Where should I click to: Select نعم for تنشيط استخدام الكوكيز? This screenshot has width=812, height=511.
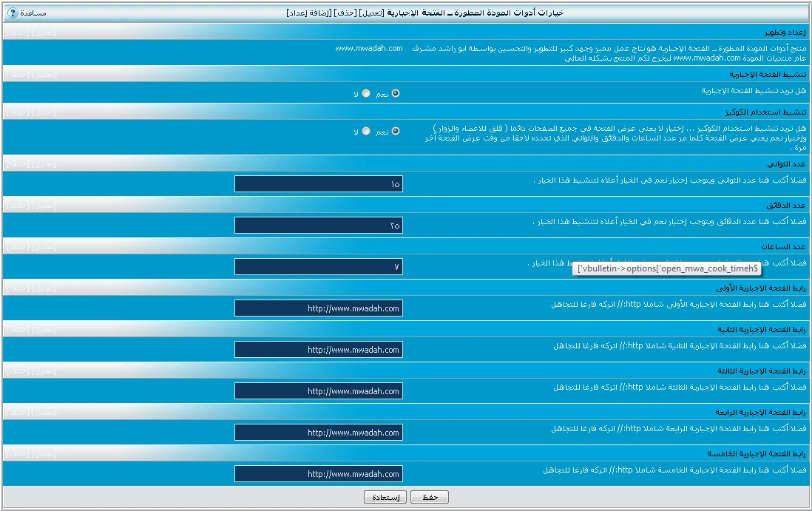coord(396,131)
